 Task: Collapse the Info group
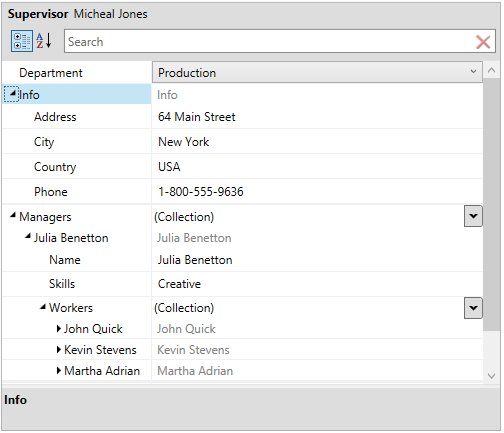coord(12,94)
